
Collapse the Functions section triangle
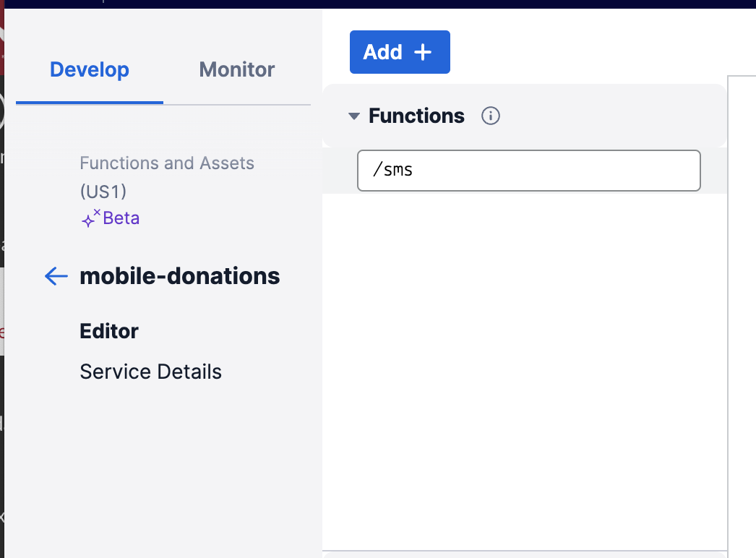pos(354,116)
